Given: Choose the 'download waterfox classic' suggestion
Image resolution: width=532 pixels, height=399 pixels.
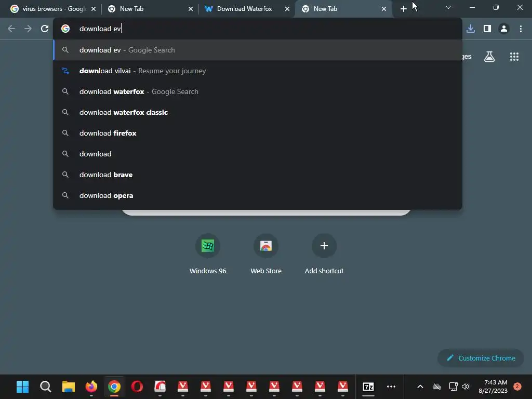Looking at the screenshot, I should pos(258,112).
